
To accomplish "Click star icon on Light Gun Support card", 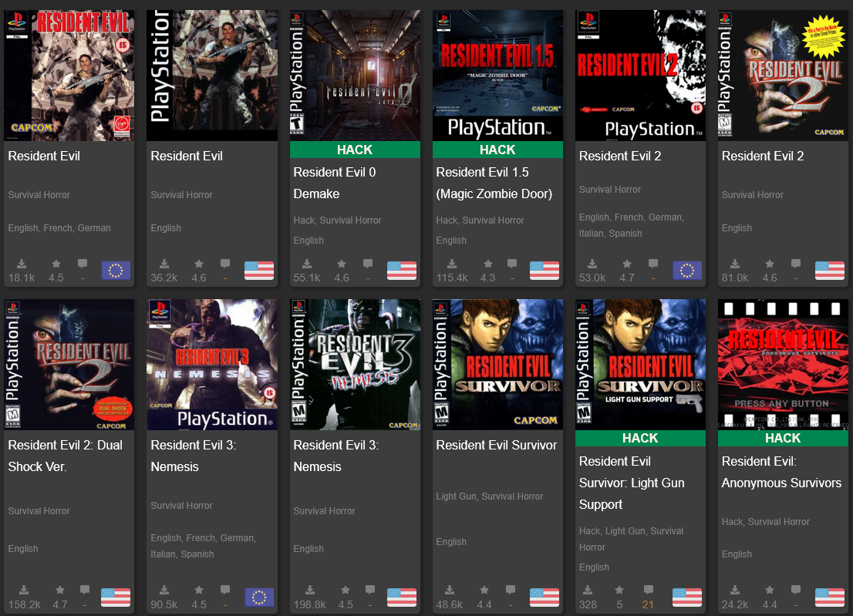I will pos(619,590).
